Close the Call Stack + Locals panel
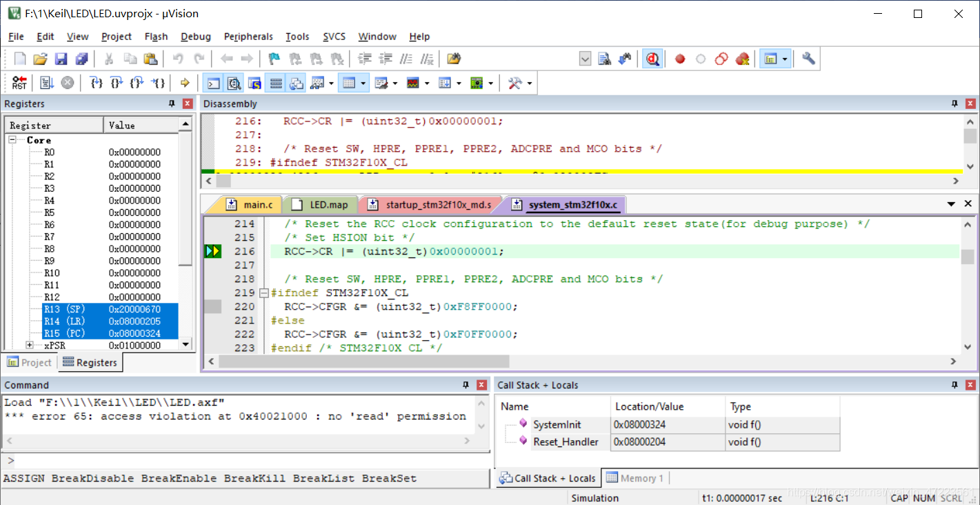The width and height of the screenshot is (980, 505). pos(970,385)
